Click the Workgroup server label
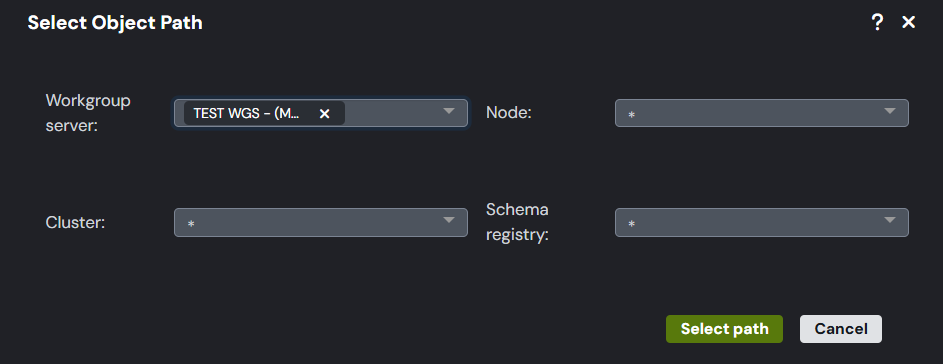Image resolution: width=943 pixels, height=364 pixels. 88,114
